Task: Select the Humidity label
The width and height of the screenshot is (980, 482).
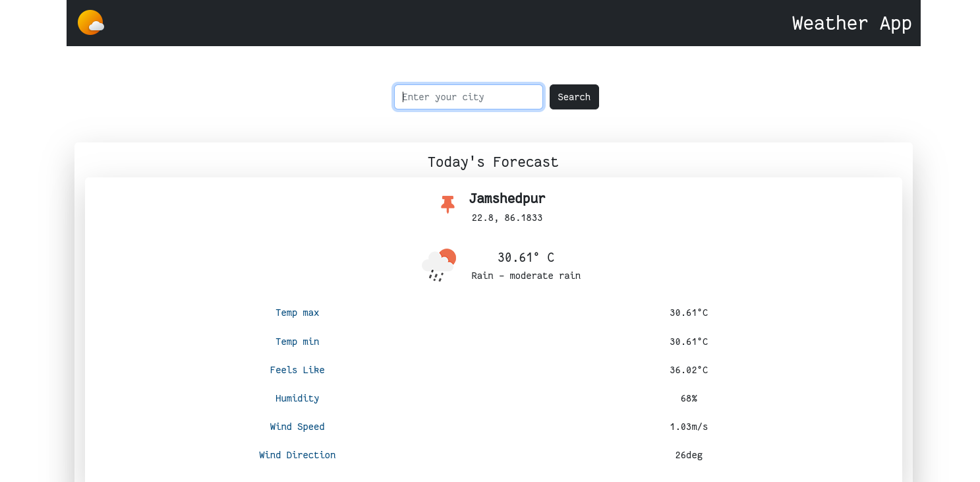Action: (297, 398)
